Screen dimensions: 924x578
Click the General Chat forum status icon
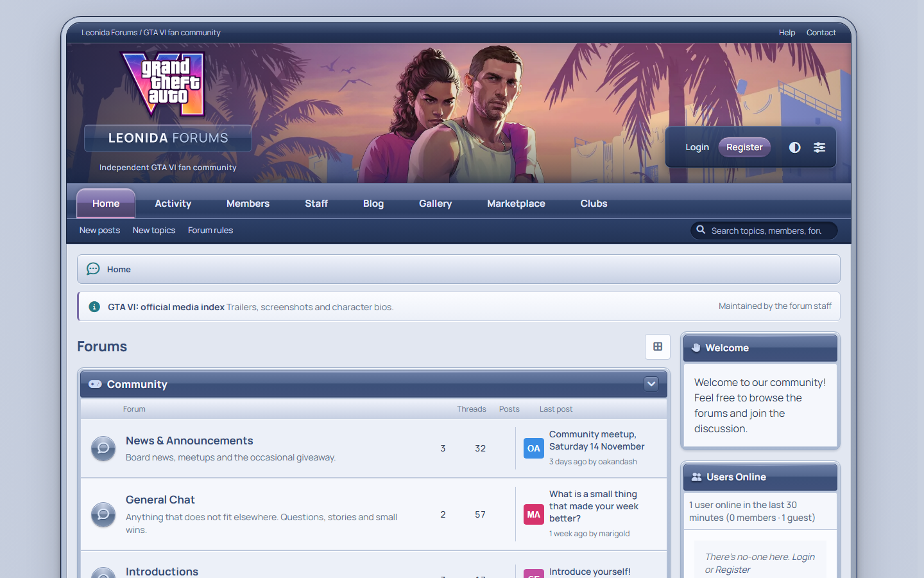tap(103, 514)
